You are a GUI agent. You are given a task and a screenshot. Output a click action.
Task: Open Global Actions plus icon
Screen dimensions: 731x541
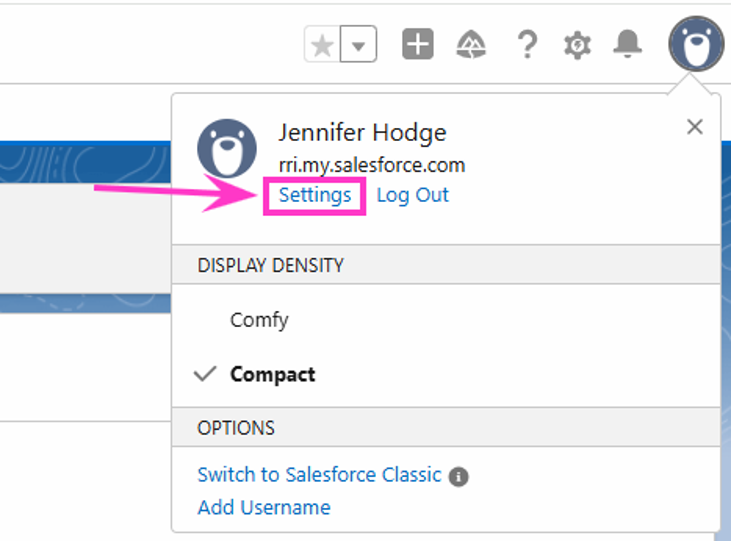(418, 44)
